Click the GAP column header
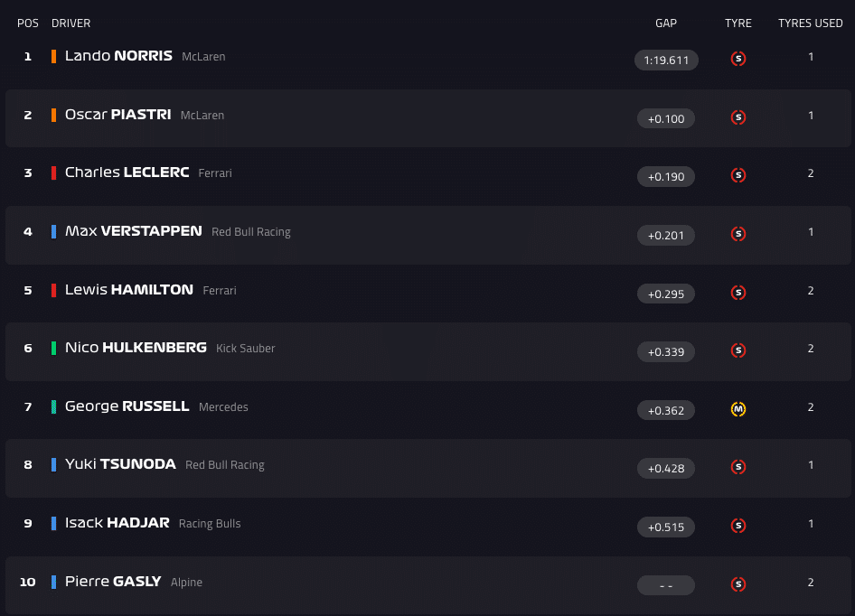Image resolution: width=855 pixels, height=616 pixels. pyautogui.click(x=666, y=23)
